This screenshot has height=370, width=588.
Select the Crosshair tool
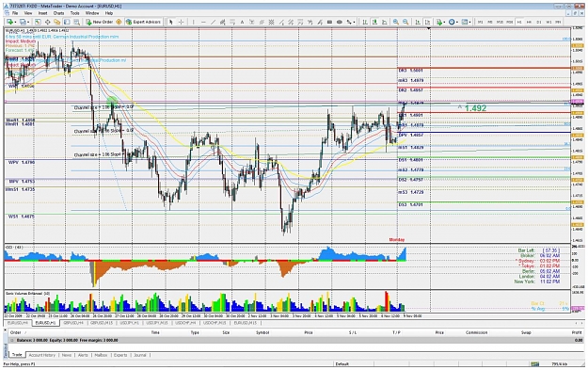pos(182,22)
